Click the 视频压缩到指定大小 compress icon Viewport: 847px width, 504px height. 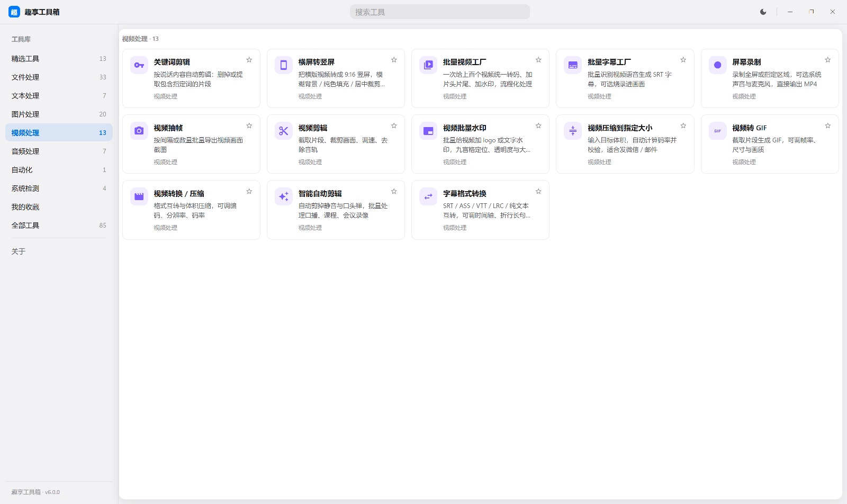click(x=573, y=131)
